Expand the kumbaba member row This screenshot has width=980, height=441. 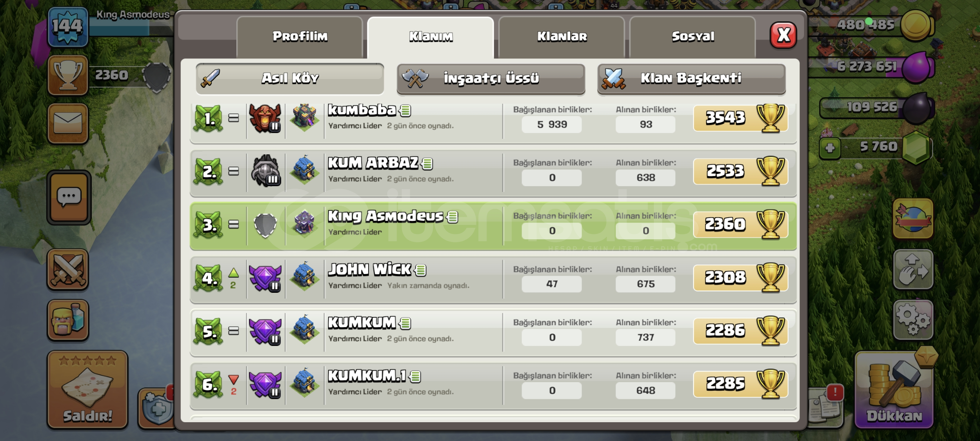pyautogui.click(x=493, y=121)
